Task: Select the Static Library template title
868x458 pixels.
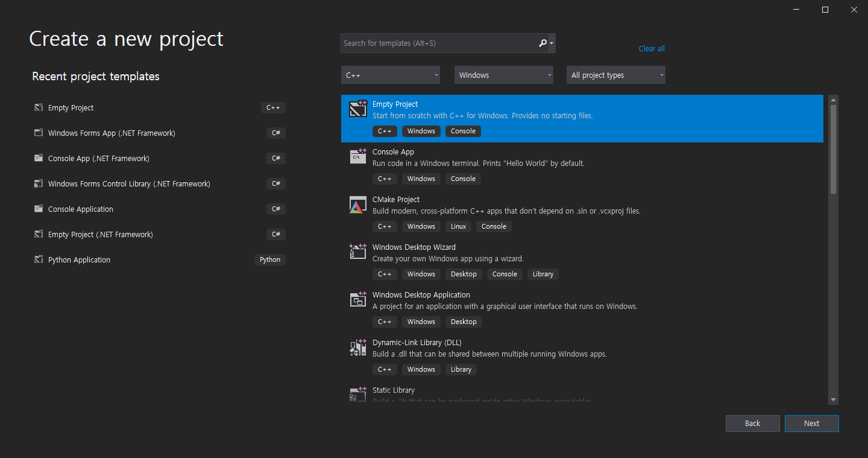Action: (394, 390)
